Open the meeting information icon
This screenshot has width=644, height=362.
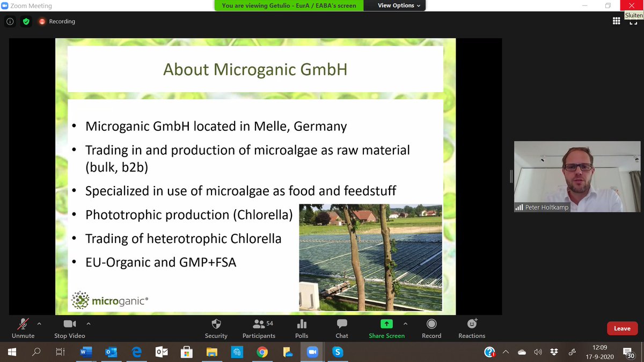[x=10, y=21]
